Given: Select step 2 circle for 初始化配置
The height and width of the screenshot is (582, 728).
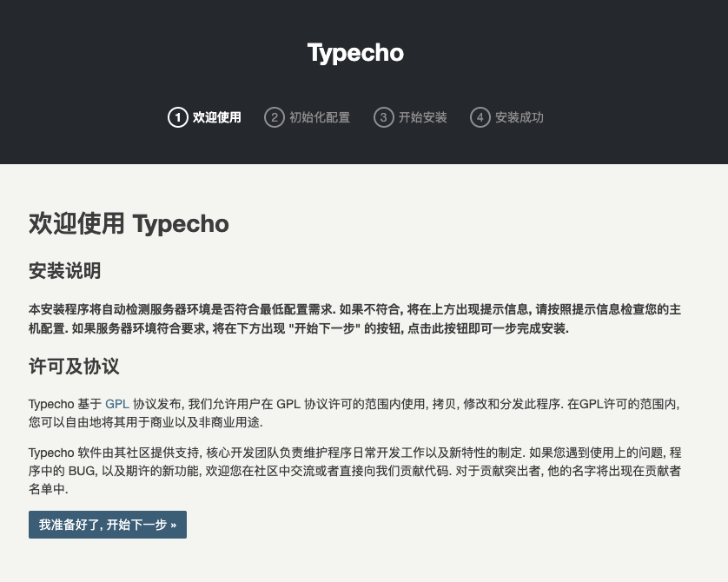Looking at the screenshot, I should pos(274,117).
